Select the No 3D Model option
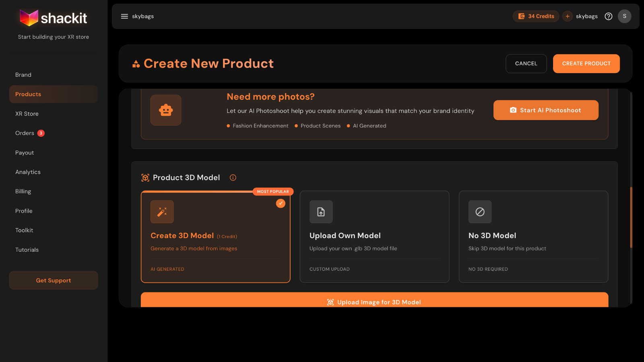The height and width of the screenshot is (362, 644). click(x=533, y=237)
